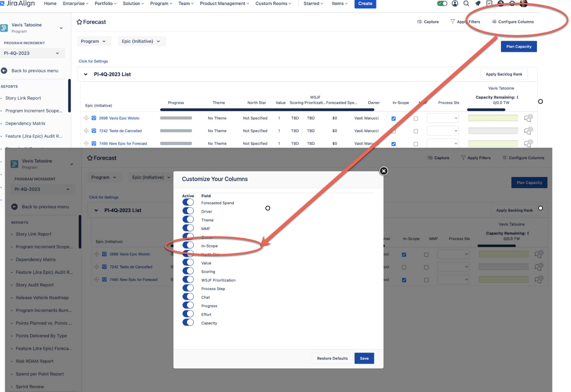Click Save in the columns dialog
This screenshot has height=392, width=571.
(x=364, y=358)
